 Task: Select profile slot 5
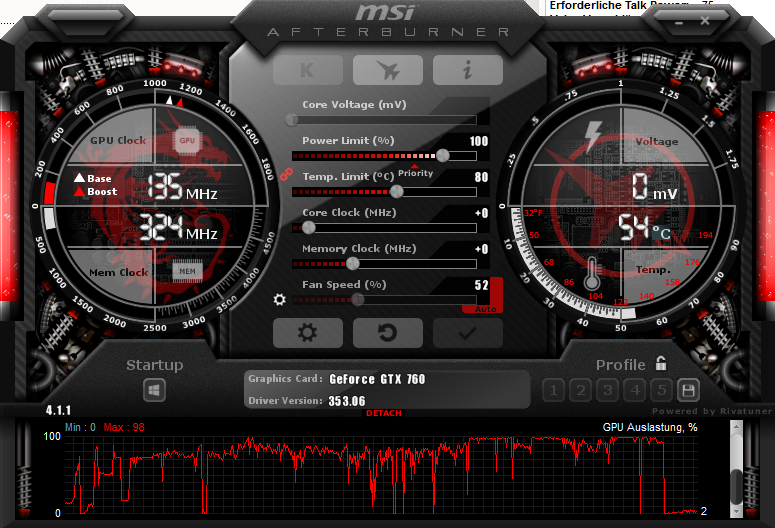click(661, 391)
